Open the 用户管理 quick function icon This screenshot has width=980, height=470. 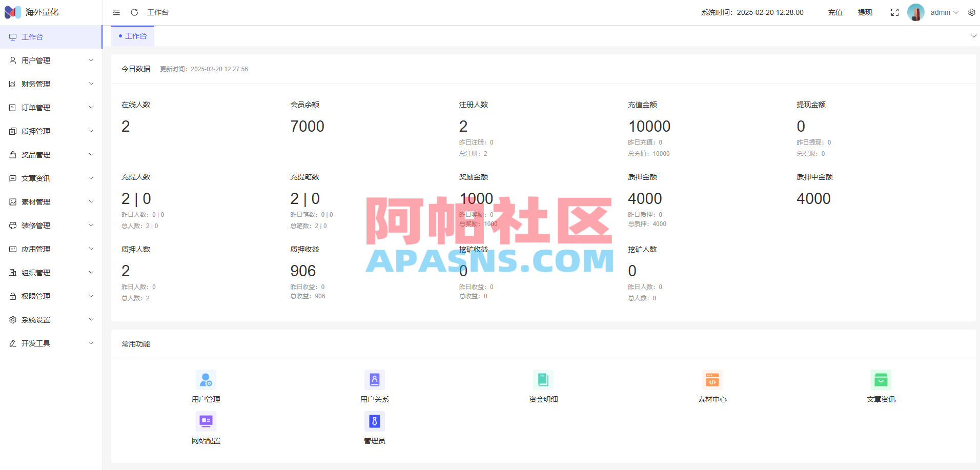206,379
